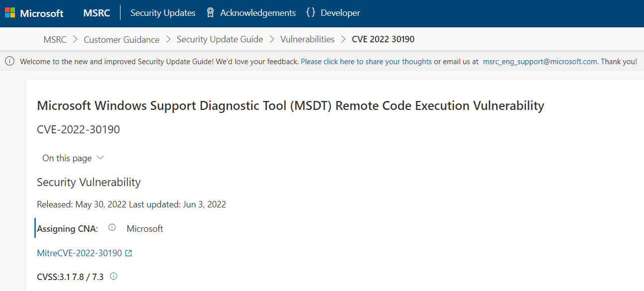Click the info icon beside CVSS score
This screenshot has width=644, height=291.
pyautogui.click(x=114, y=276)
